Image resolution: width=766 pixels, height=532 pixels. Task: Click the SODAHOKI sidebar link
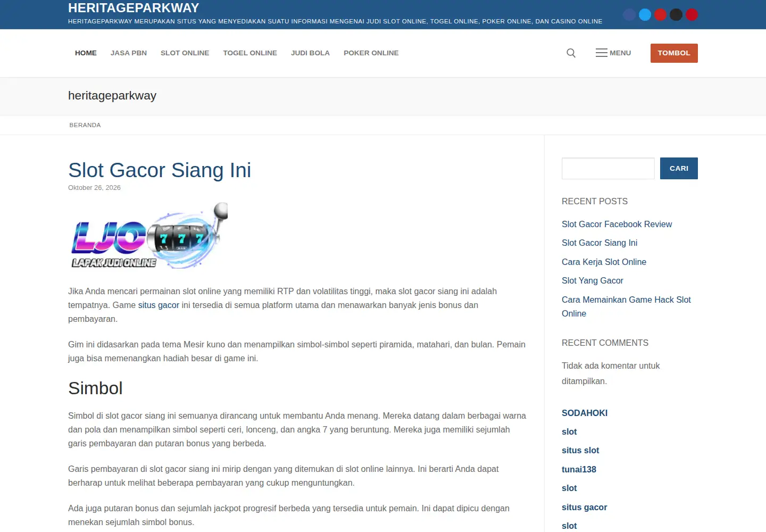click(585, 413)
